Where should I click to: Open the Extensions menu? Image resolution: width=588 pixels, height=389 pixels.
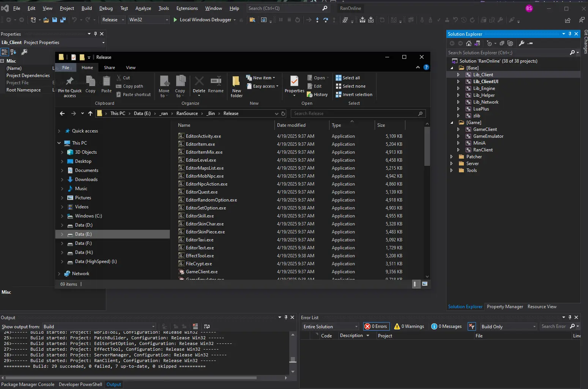point(187,8)
